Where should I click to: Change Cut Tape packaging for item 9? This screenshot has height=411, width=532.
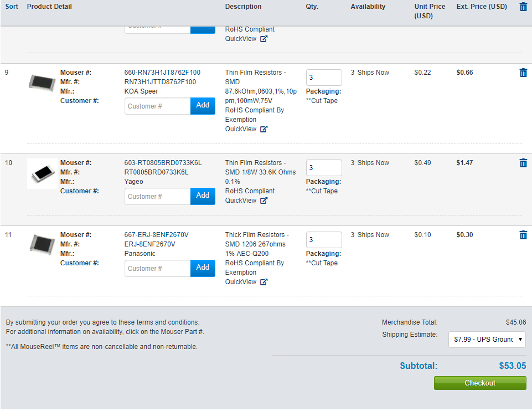322,101
